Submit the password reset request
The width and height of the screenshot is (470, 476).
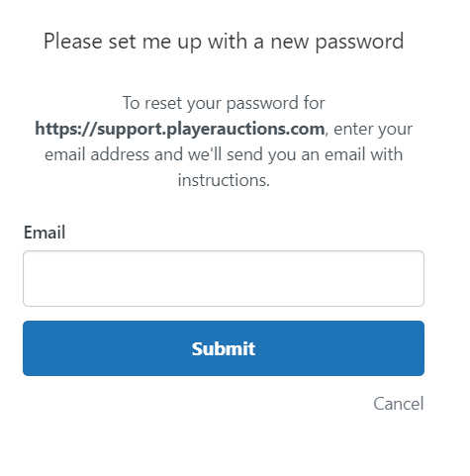[224, 348]
